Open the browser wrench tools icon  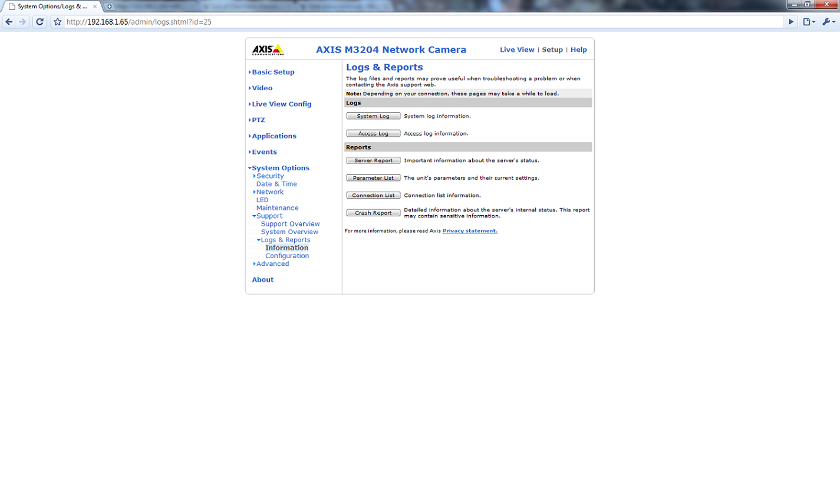click(828, 22)
